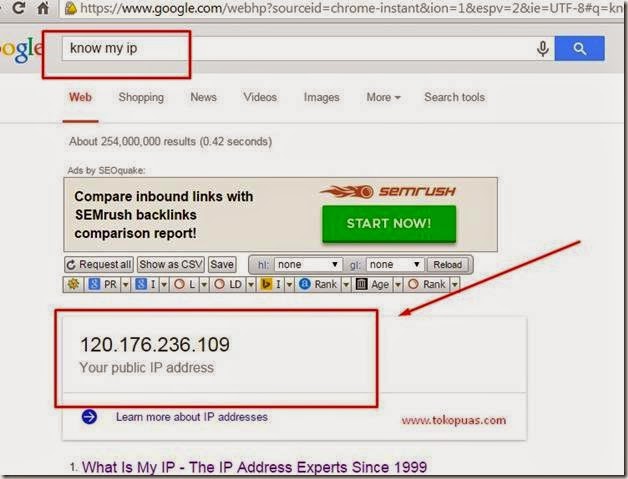Switch to the Shopping tab
Image resolution: width=628 pixels, height=479 pixels.
pos(141,97)
